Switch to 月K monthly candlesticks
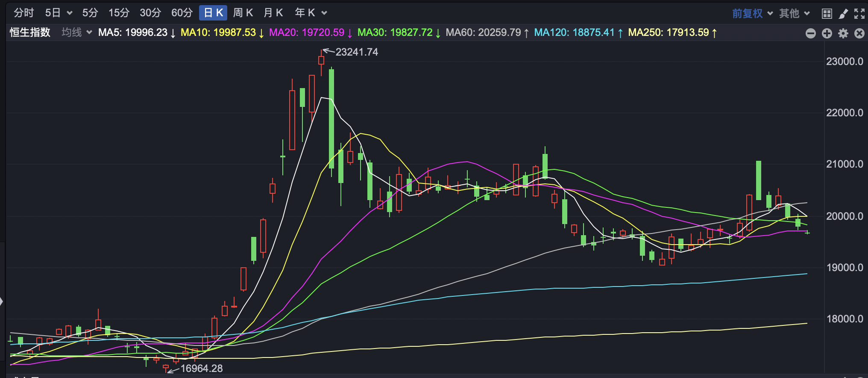Viewport: 868px width, 378px height. [273, 13]
